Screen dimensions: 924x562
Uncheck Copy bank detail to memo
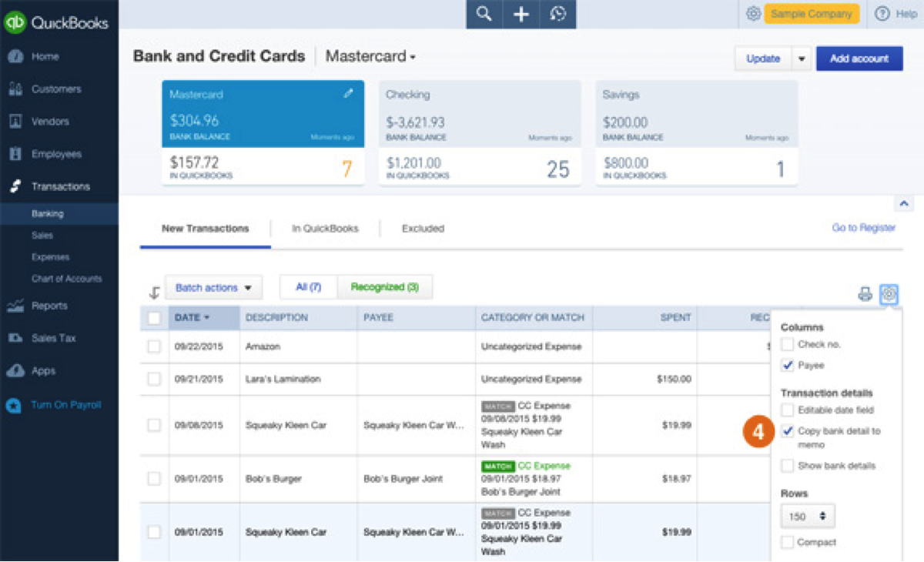[787, 431]
